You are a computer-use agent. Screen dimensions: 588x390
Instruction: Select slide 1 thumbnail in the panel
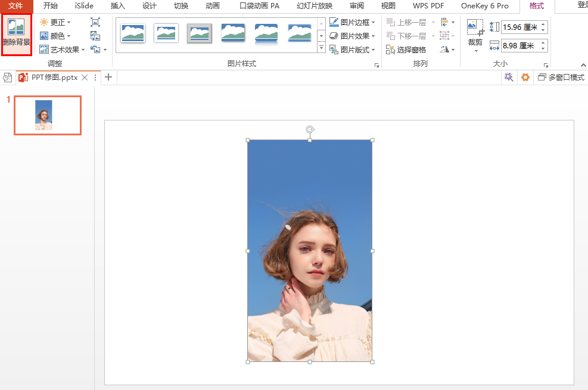click(x=48, y=115)
